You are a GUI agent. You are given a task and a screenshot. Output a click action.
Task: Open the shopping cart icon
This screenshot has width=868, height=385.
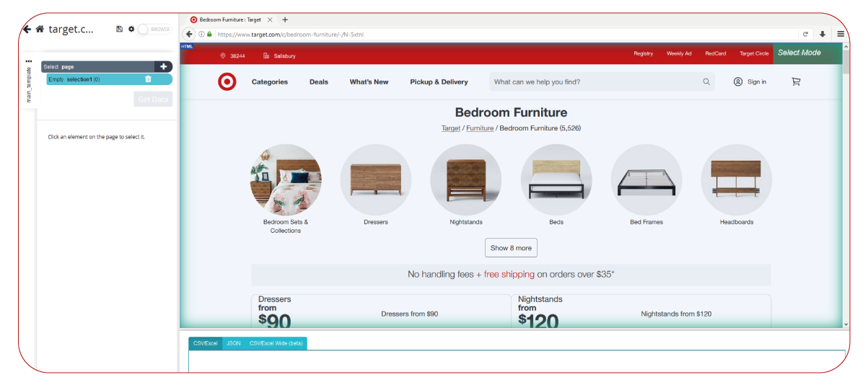796,82
